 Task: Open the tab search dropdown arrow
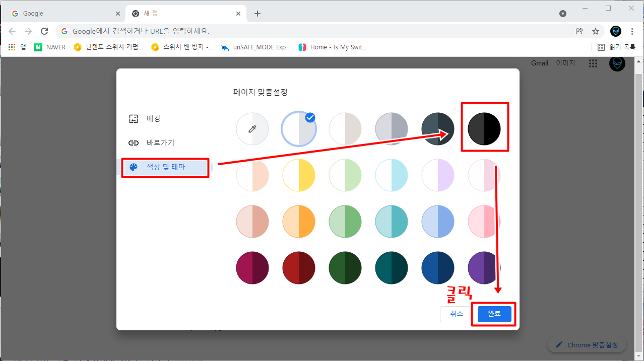(563, 14)
